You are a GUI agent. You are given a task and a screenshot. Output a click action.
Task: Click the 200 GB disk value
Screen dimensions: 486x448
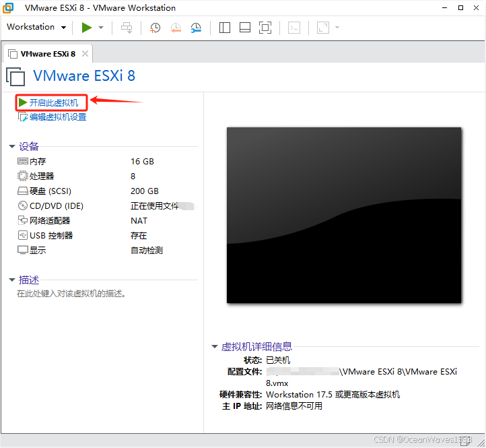(145, 191)
